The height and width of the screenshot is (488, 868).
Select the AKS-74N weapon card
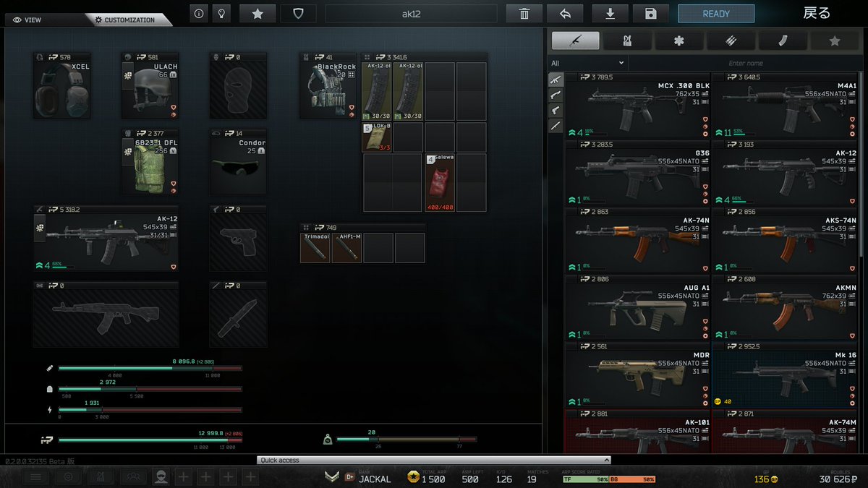(x=784, y=240)
